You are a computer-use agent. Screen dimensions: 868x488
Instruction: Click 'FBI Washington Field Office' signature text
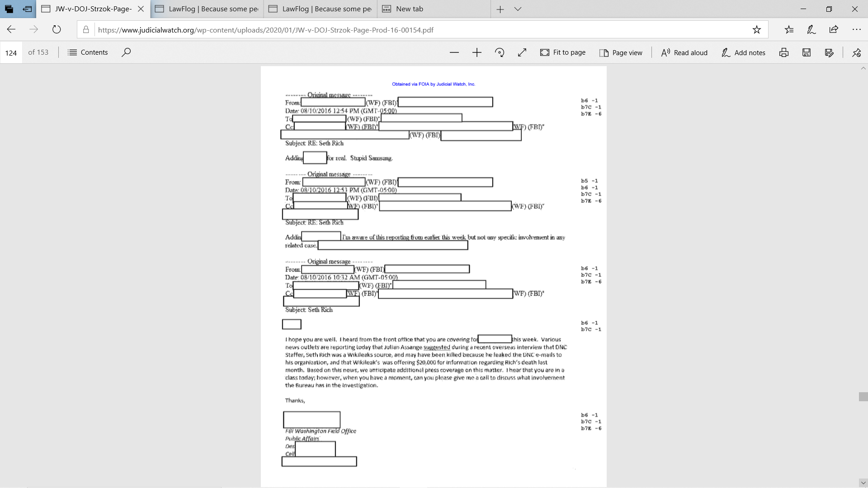(321, 431)
